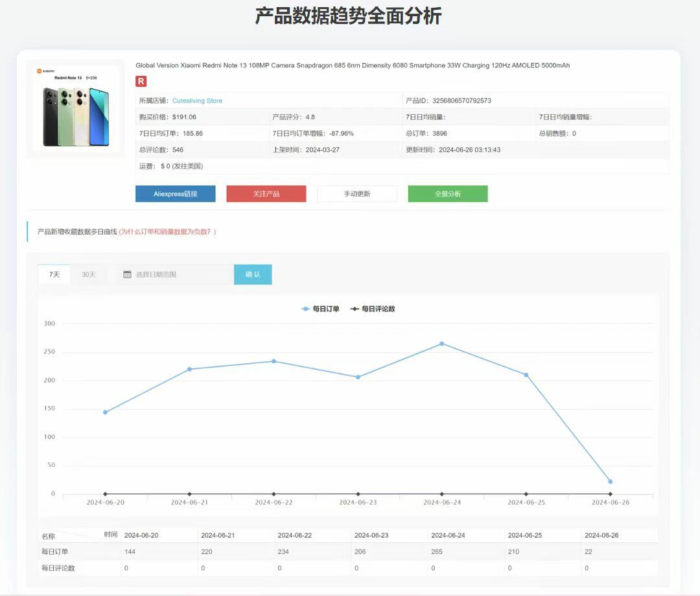Click the 2024-06-20 orders data point

click(x=106, y=412)
